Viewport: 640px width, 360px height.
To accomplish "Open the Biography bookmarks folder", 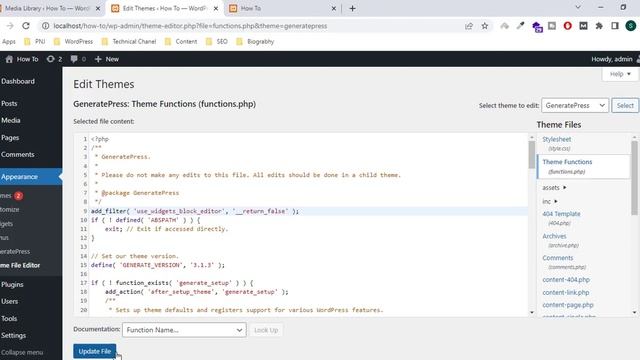I will click(255, 42).
